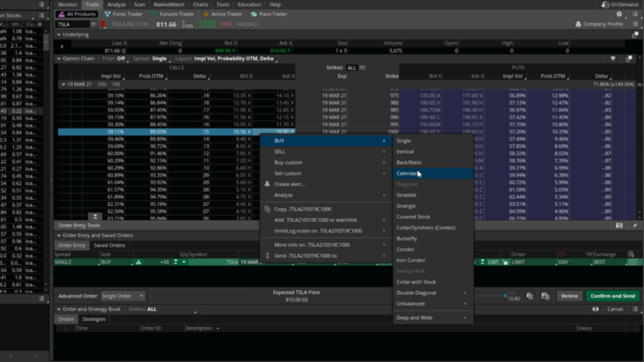
Task: Choose Back/Ratio spread in submenu
Action: [x=433, y=163]
